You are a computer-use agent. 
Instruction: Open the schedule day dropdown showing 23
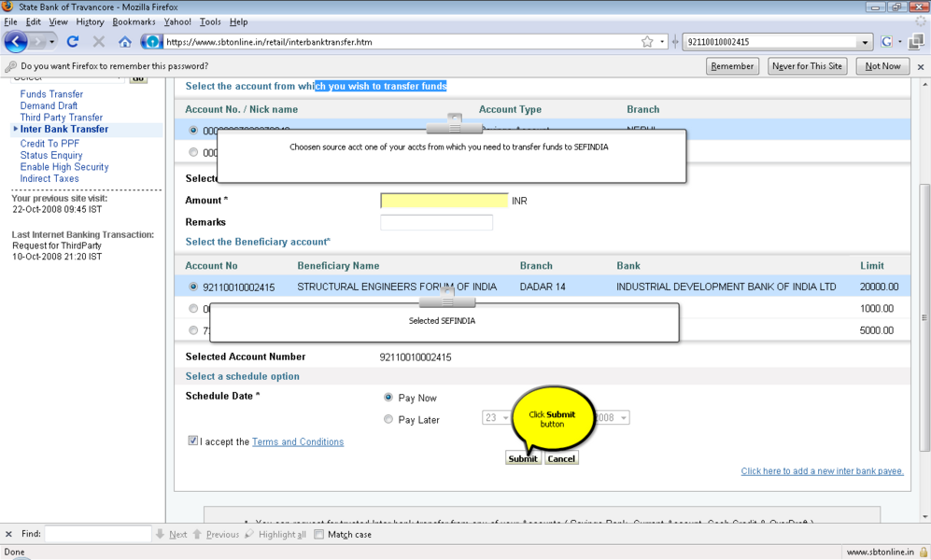point(496,418)
